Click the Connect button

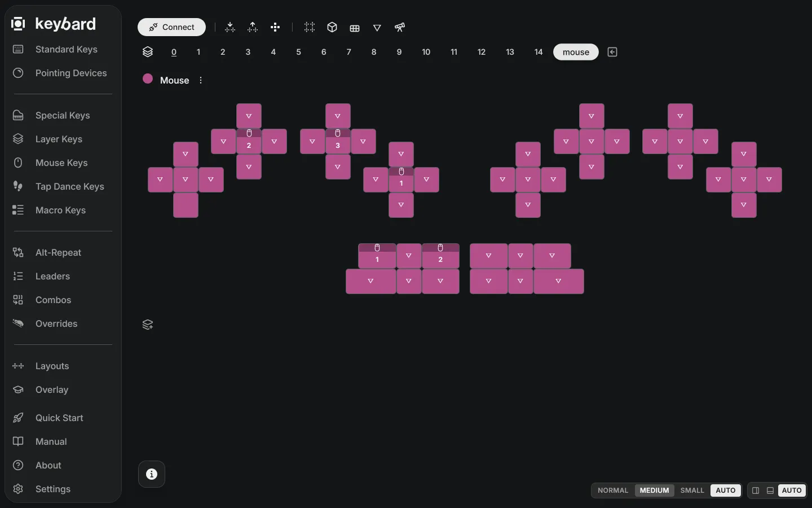171,27
